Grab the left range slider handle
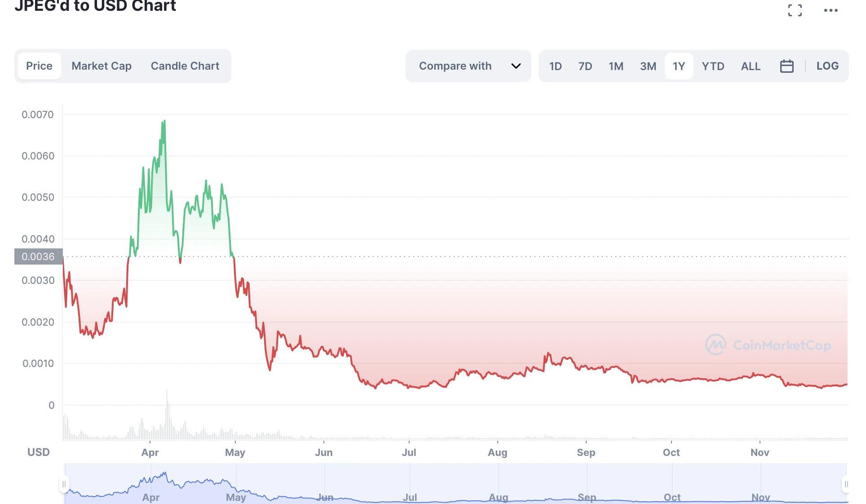Screen dimensions: 866x504 pos(64,484)
